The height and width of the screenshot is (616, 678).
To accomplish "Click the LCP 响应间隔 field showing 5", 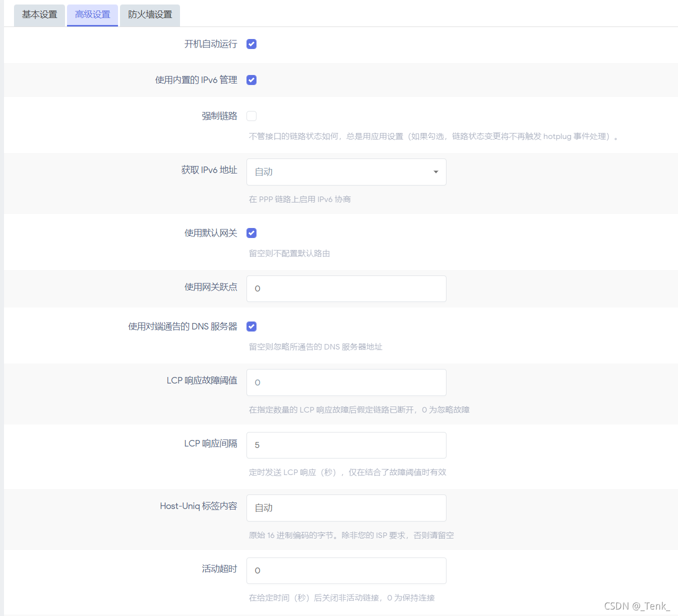I will coord(346,445).
